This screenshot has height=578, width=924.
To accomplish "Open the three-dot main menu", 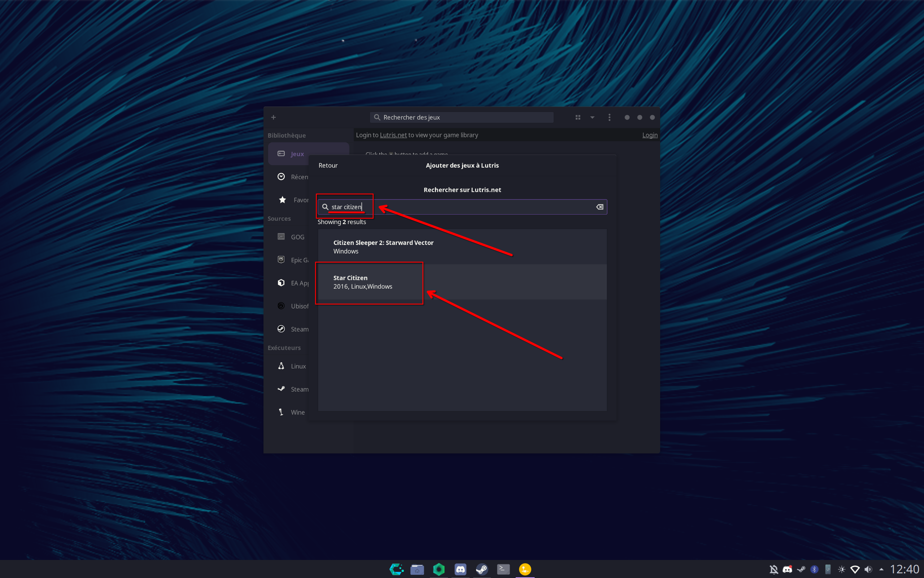I will point(609,117).
